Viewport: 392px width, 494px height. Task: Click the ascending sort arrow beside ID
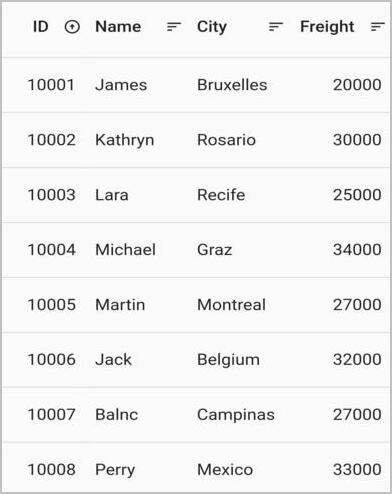pos(72,27)
